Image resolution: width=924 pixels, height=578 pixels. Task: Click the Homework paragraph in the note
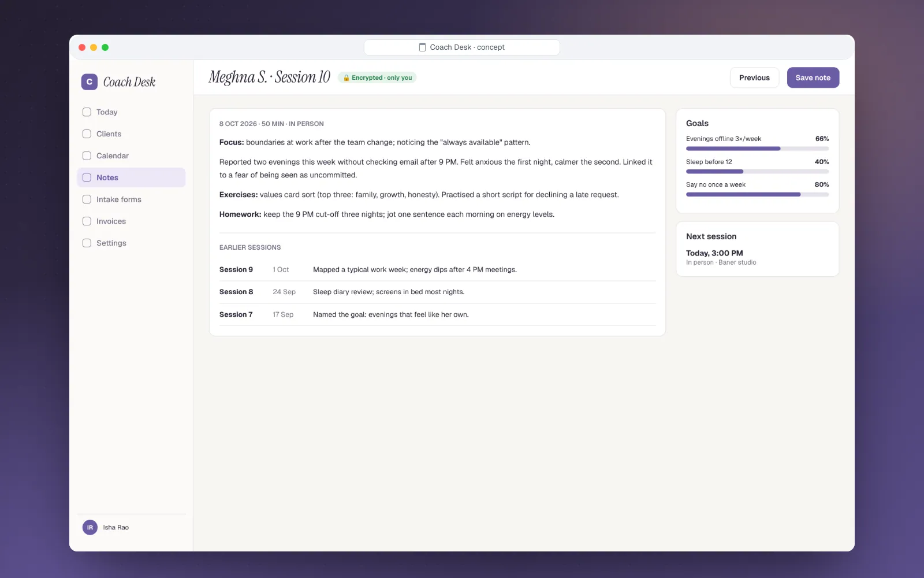tap(387, 214)
